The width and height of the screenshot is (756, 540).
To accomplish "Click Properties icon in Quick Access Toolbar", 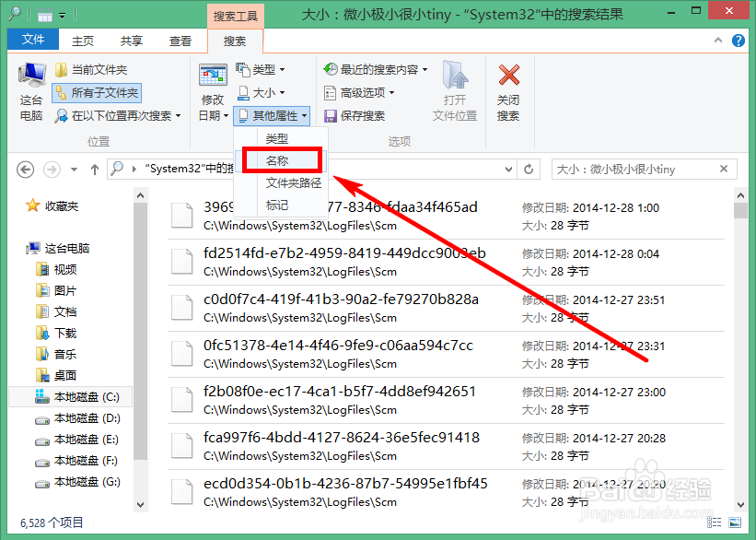I will point(45,16).
